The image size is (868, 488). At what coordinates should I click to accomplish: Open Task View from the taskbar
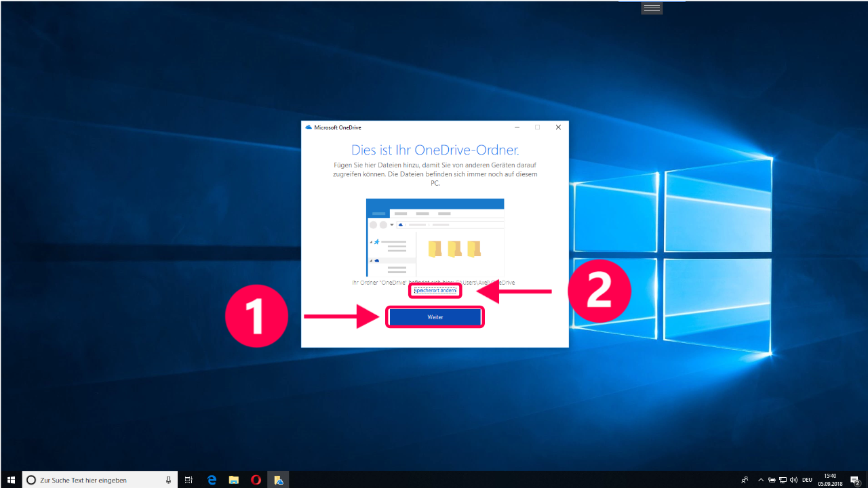click(189, 480)
